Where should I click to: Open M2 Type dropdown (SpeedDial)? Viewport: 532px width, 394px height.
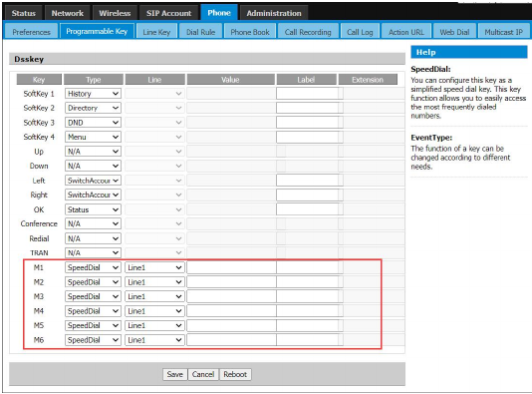tap(93, 282)
